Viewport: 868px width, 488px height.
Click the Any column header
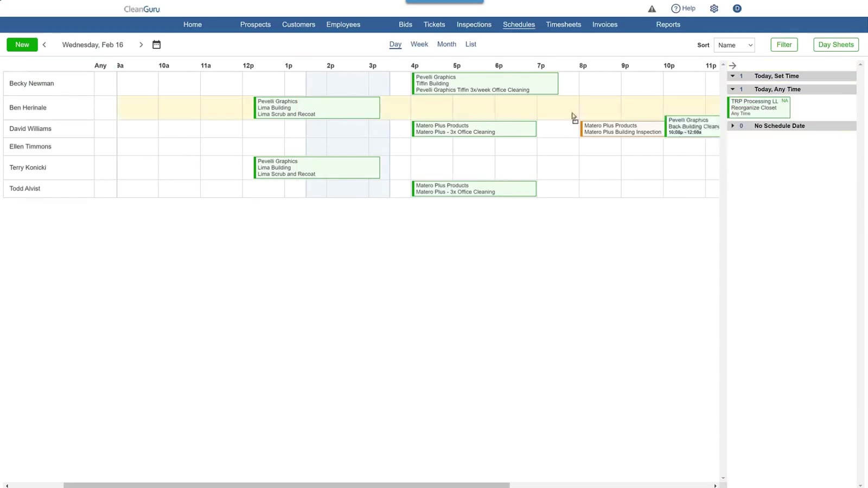[x=100, y=66]
